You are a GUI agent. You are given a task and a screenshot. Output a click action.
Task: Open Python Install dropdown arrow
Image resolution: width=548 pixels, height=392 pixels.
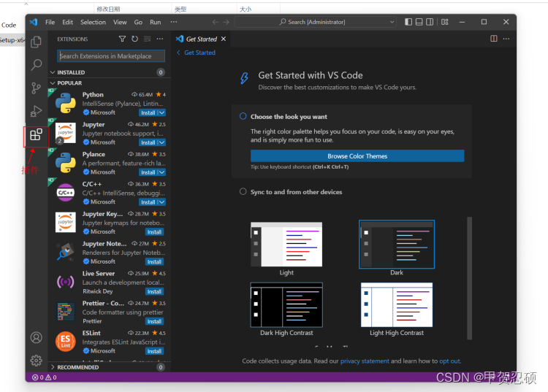161,112
